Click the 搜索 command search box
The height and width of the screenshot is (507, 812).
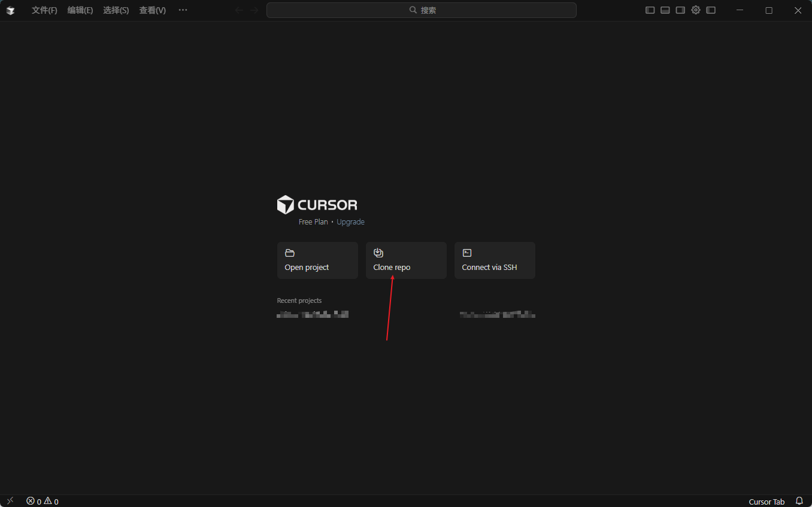(421, 10)
